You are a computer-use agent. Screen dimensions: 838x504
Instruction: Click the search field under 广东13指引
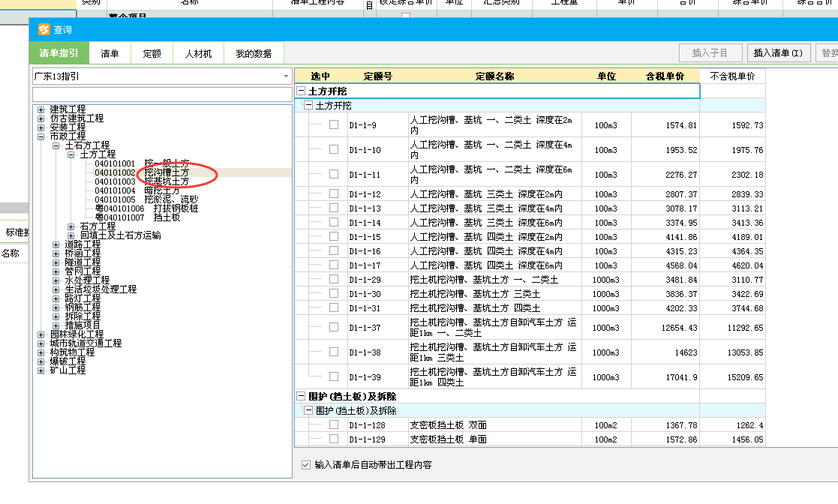[162, 94]
